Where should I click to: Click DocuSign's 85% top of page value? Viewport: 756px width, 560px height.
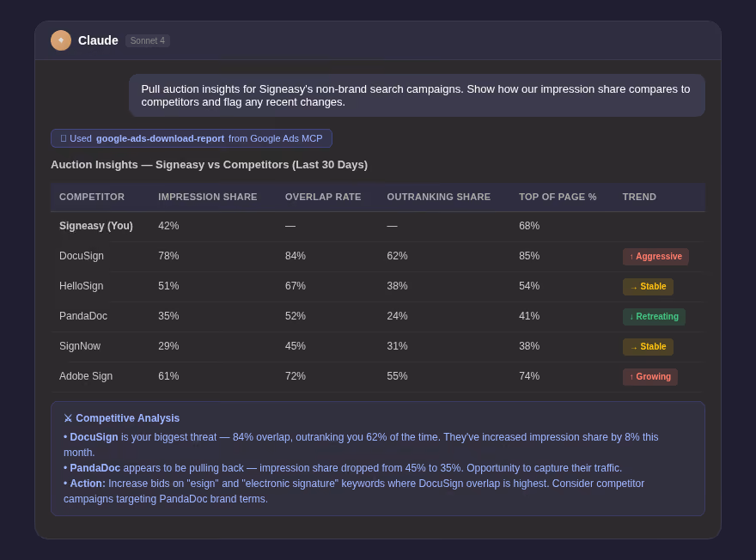tap(529, 256)
